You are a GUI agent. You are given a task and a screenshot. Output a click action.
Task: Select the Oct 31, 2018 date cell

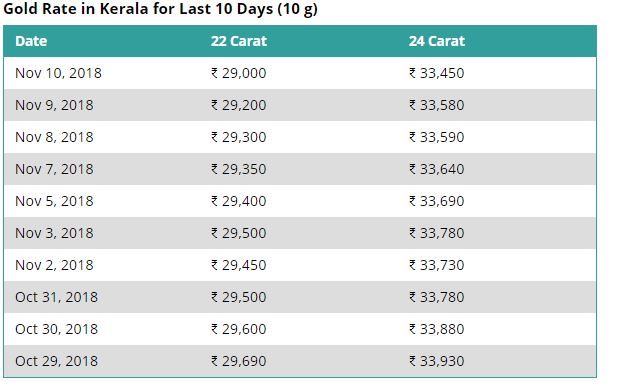(x=56, y=297)
